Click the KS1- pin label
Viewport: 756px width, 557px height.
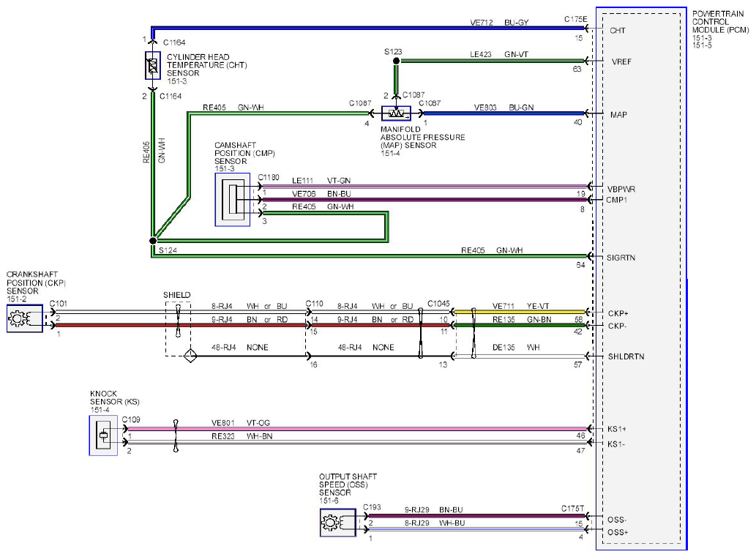click(616, 444)
